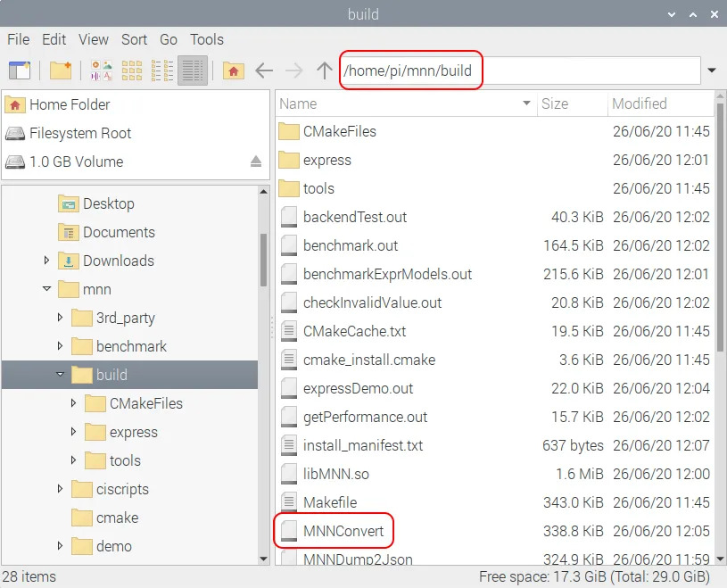Open the View menu
727x588 pixels.
click(x=93, y=39)
